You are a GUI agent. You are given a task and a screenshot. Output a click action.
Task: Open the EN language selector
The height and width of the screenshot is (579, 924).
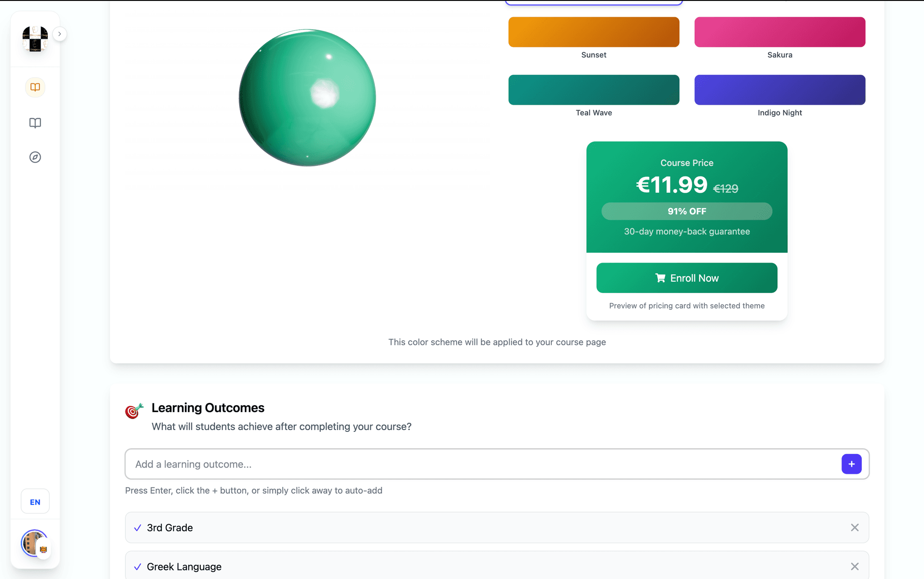35,502
